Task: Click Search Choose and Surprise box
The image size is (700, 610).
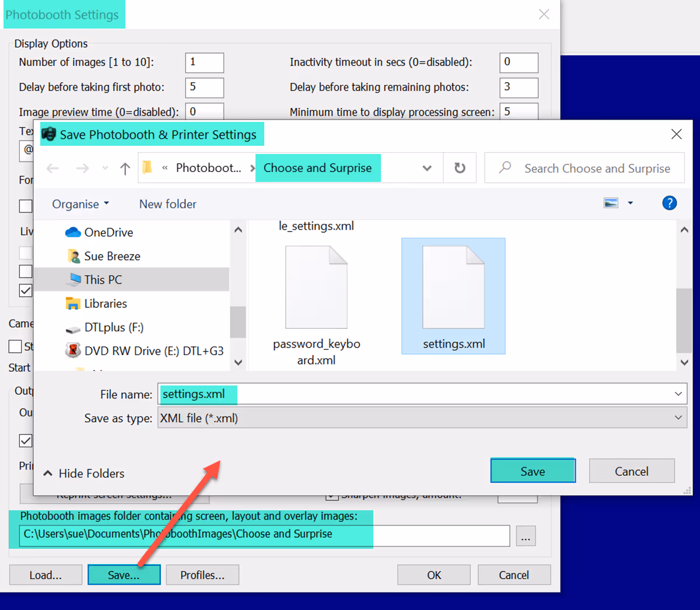Action: [584, 168]
